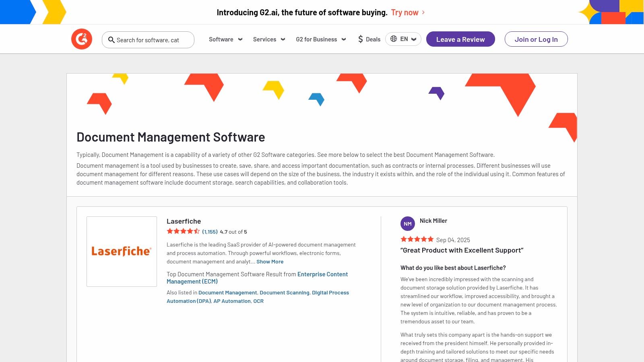Click the search magnifier icon
The height and width of the screenshot is (362, 644).
[111, 40]
